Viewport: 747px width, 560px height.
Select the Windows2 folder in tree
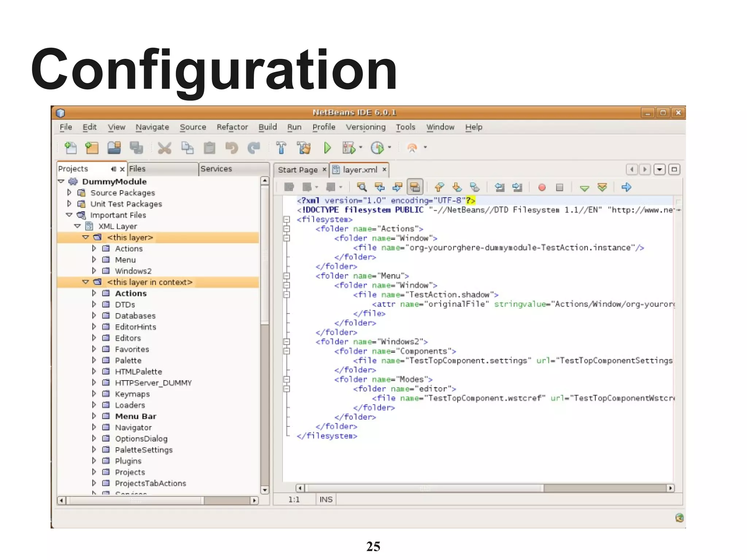click(x=133, y=271)
